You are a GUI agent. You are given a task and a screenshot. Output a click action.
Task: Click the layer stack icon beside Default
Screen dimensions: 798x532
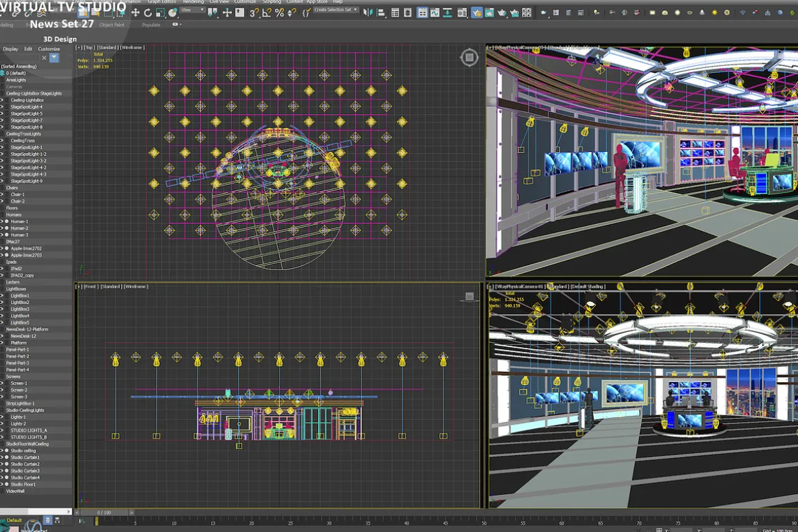[x=47, y=520]
